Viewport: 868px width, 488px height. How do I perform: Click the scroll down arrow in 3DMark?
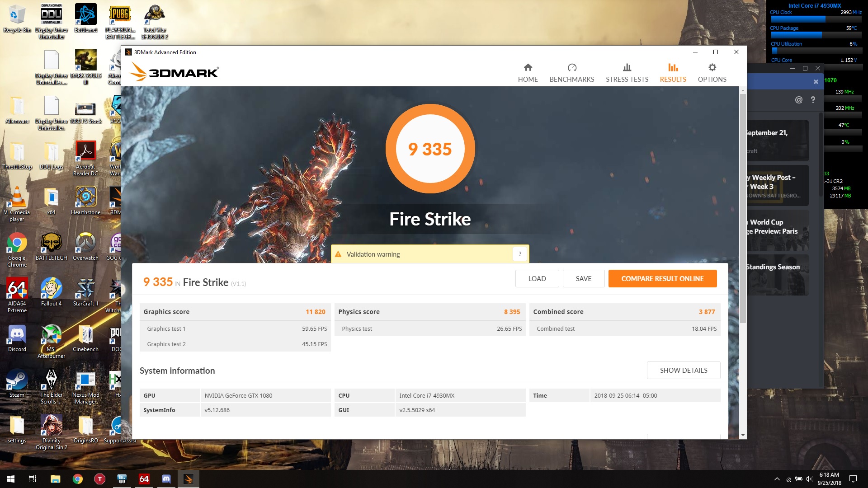pyautogui.click(x=743, y=435)
